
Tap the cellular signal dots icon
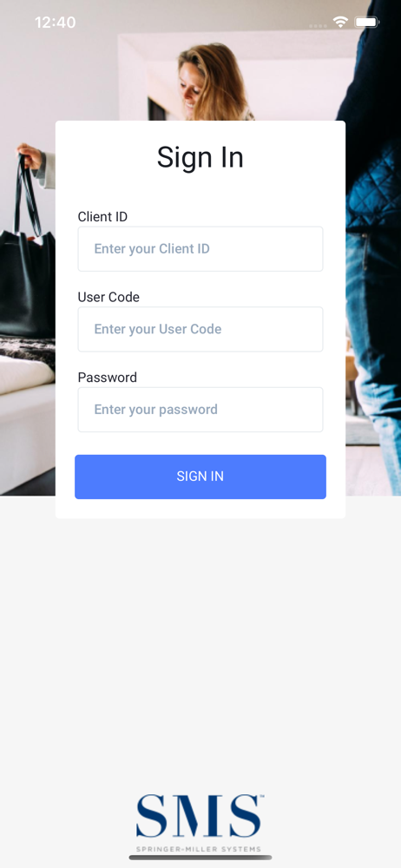(x=318, y=25)
